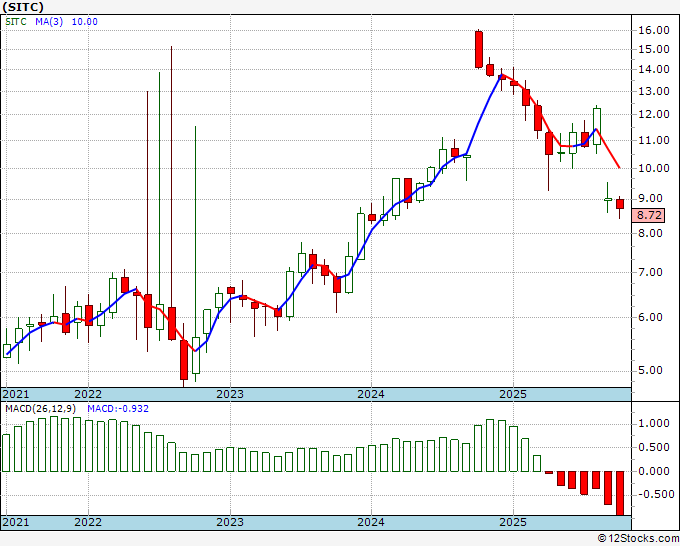Click 2022 on the MACD panel axis
Screen dimensions: 680x546
[88, 522]
